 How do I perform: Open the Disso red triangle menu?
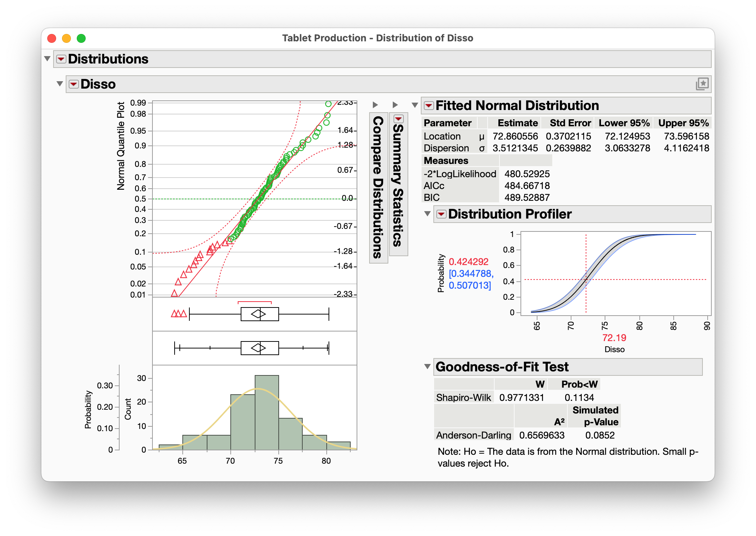pyautogui.click(x=74, y=84)
